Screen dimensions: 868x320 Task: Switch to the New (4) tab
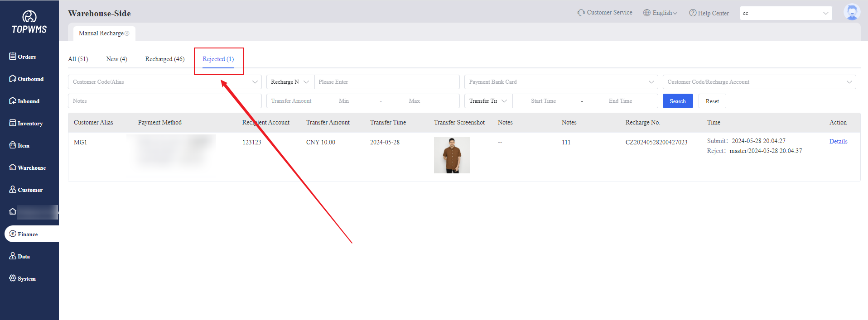click(x=116, y=59)
